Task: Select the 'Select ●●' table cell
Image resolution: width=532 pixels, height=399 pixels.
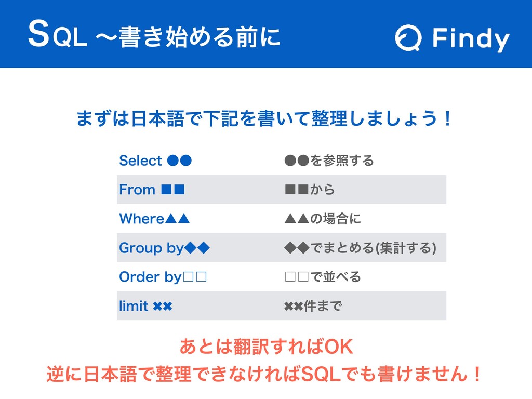Action: tap(155, 161)
